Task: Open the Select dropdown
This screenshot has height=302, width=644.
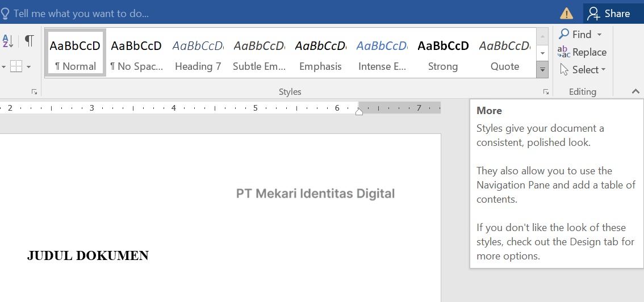Action: 583,70
